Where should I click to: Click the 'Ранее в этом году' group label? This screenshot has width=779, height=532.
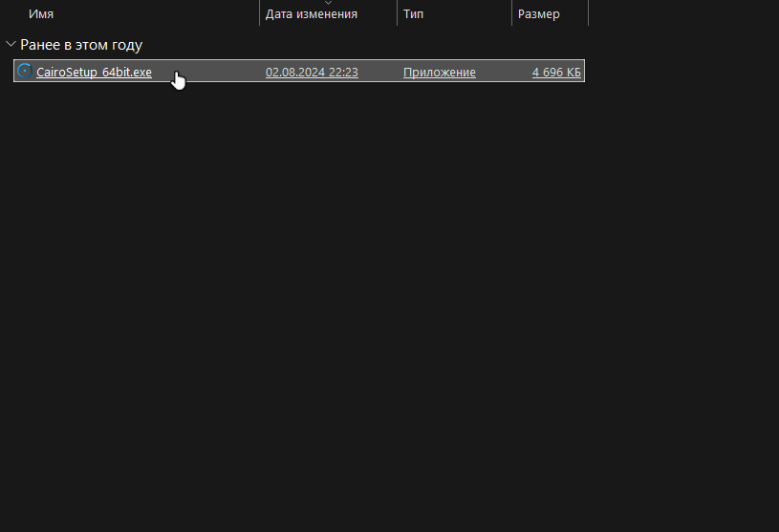[81, 45]
